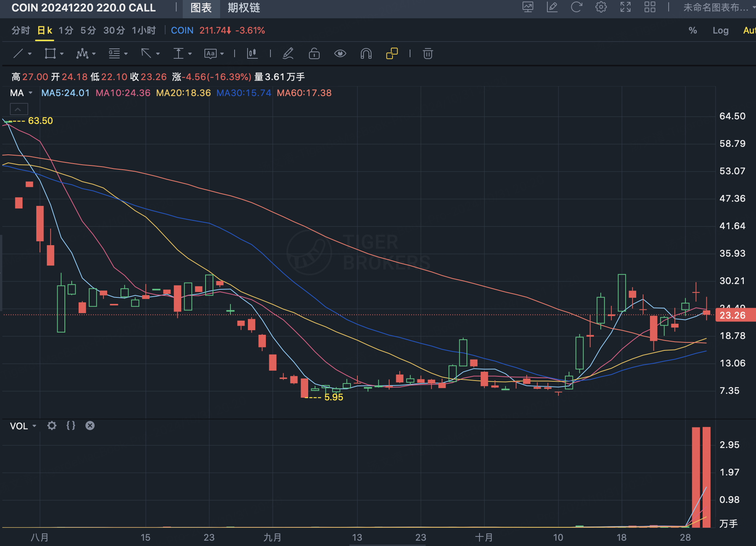Viewport: 756px width, 546px height.
Task: Remove the VOL indicator with X button
Action: pyautogui.click(x=90, y=426)
